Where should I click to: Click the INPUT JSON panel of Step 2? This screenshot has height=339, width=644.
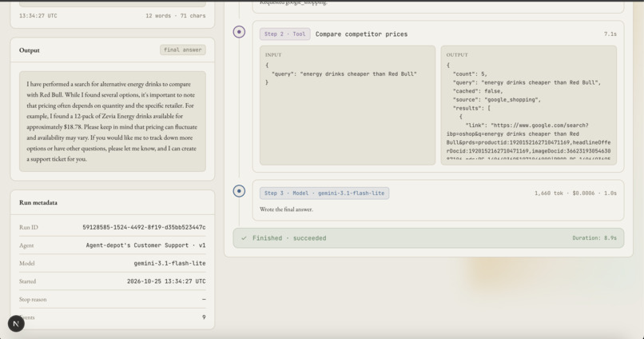(348, 106)
